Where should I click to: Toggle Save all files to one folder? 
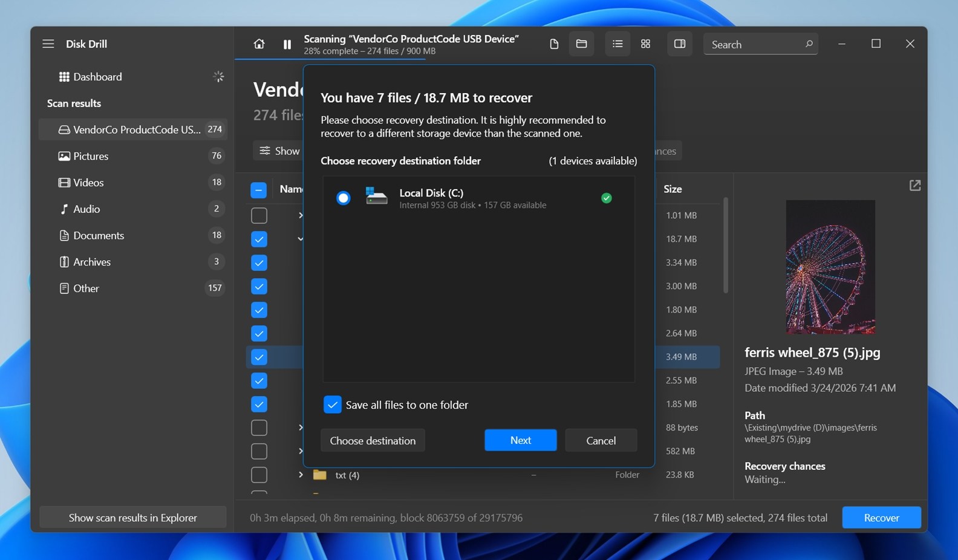pyautogui.click(x=333, y=405)
